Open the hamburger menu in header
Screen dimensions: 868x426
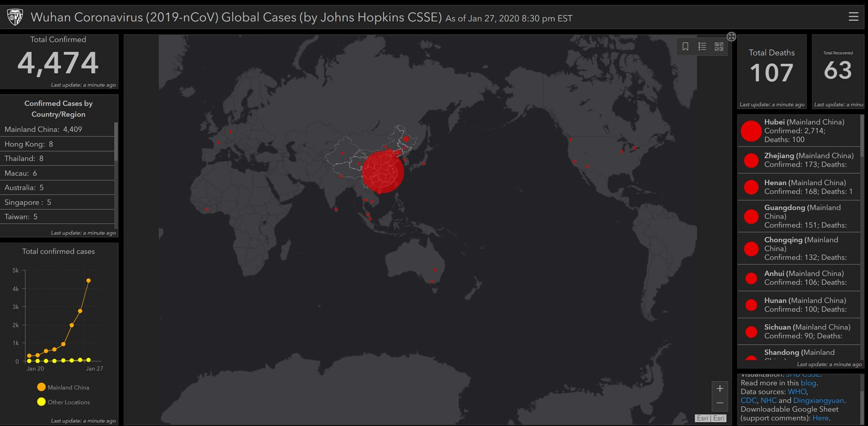coord(853,16)
